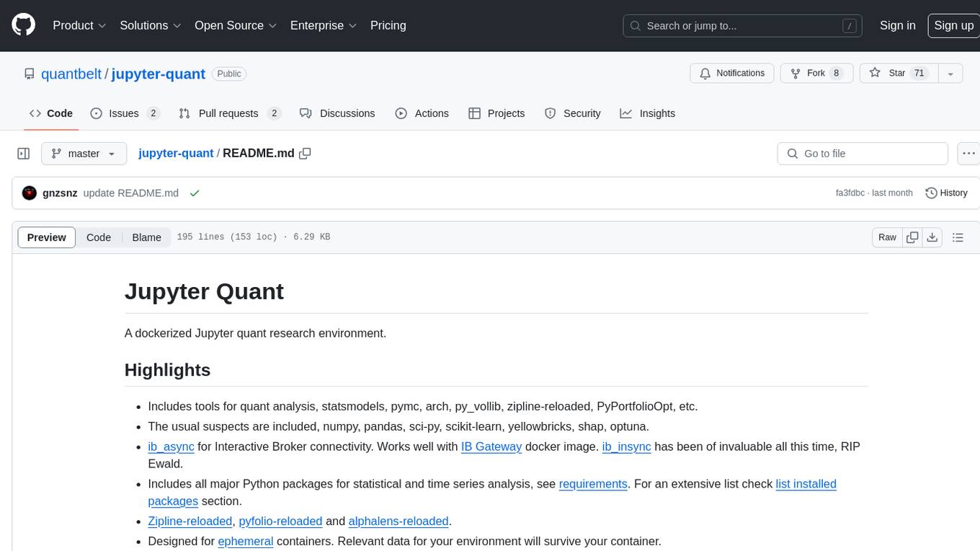Open the Pricing page
The width and height of the screenshot is (980, 551).
388,25
